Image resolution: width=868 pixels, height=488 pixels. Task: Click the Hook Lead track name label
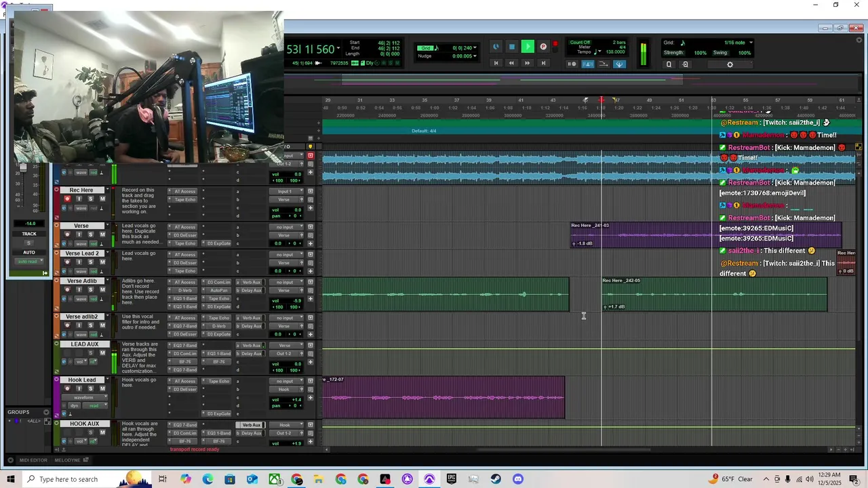(x=82, y=380)
